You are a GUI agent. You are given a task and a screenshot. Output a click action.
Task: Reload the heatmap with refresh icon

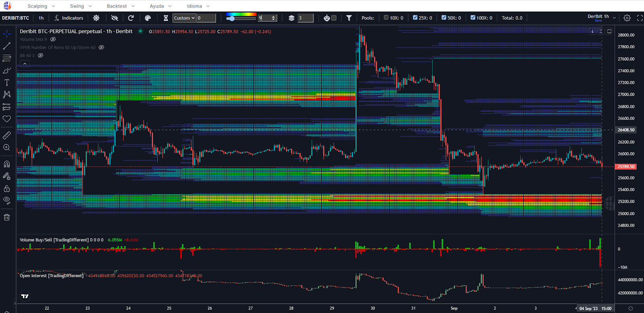click(131, 18)
